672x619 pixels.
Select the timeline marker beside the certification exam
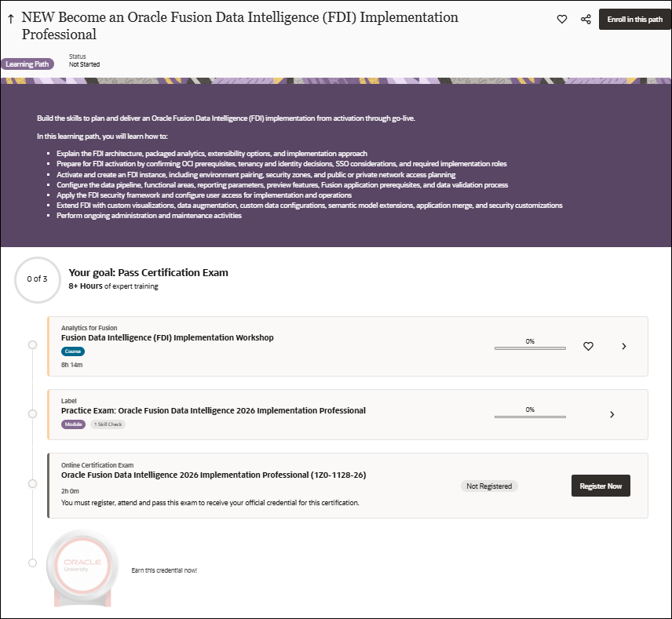click(32, 483)
